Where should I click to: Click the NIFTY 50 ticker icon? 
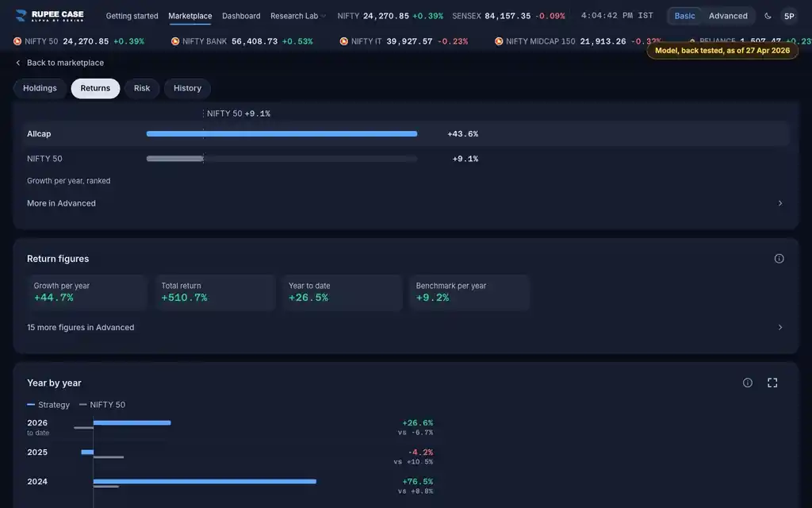click(17, 41)
